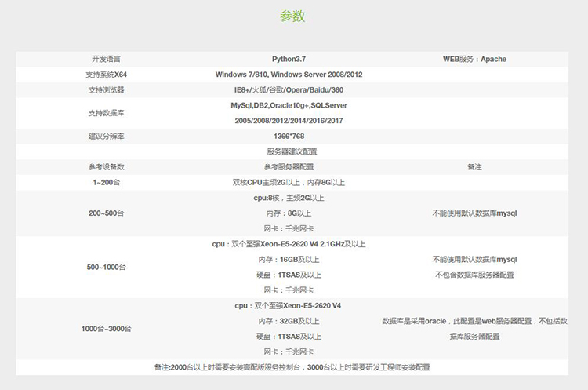Click the 服务器建议配置 section header
Screen dimensions: 588x390
point(292,151)
